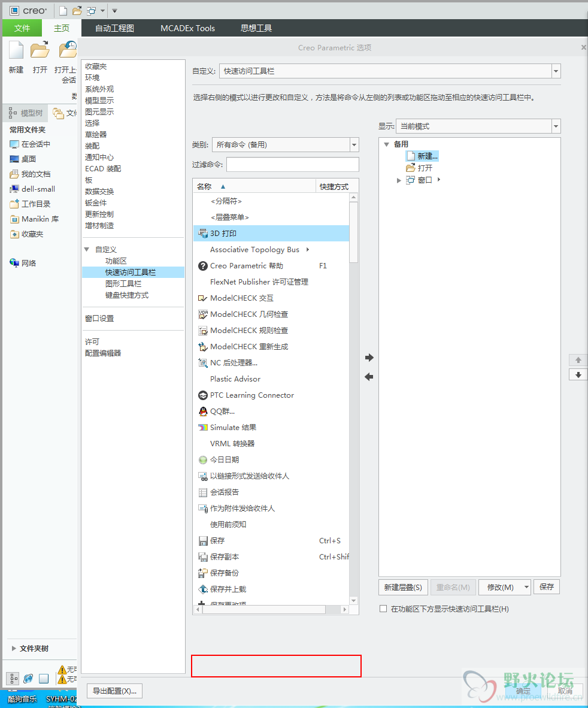Viewport: 588px width, 708px height.
Task: Expand the 文件夹树 section
Action: click(14, 648)
